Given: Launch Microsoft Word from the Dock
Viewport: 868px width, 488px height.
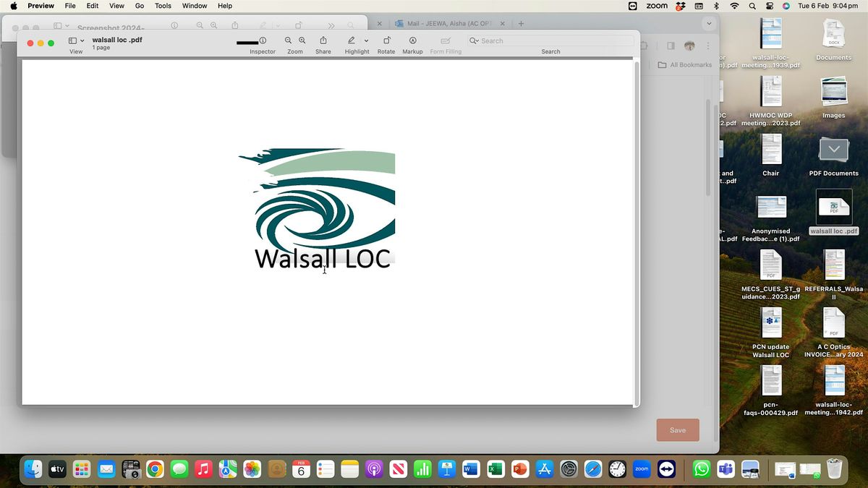Looking at the screenshot, I should pos(471,469).
